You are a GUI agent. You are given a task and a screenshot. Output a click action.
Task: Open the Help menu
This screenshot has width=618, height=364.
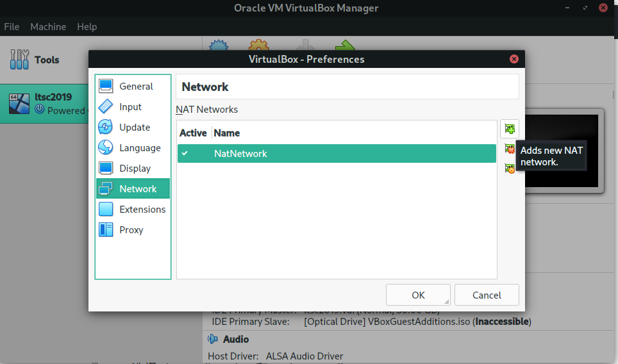[87, 27]
